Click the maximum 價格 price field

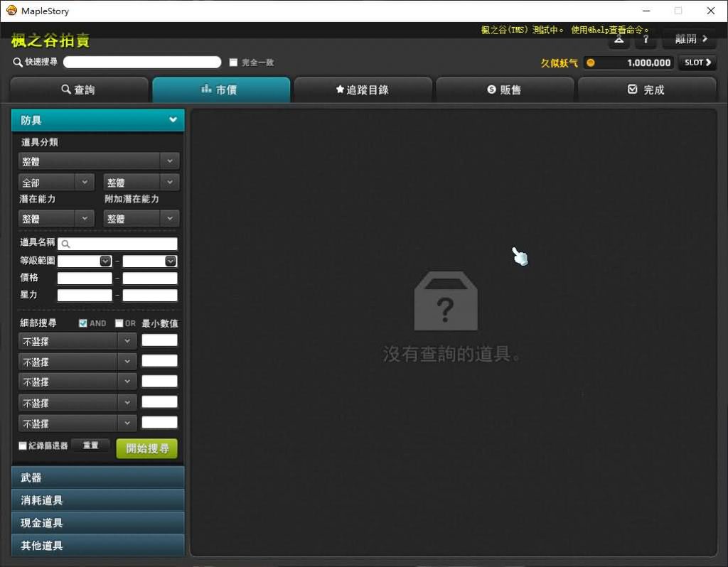click(150, 278)
